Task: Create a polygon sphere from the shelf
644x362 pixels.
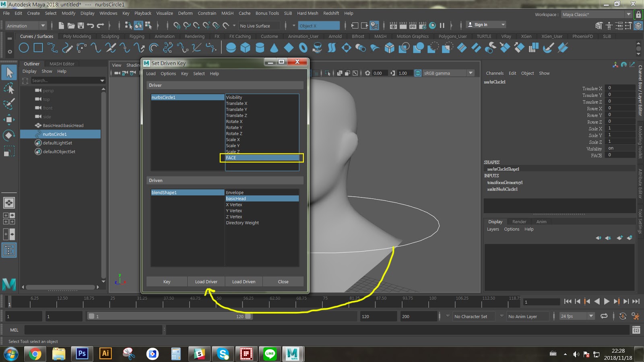Action: coord(231,48)
